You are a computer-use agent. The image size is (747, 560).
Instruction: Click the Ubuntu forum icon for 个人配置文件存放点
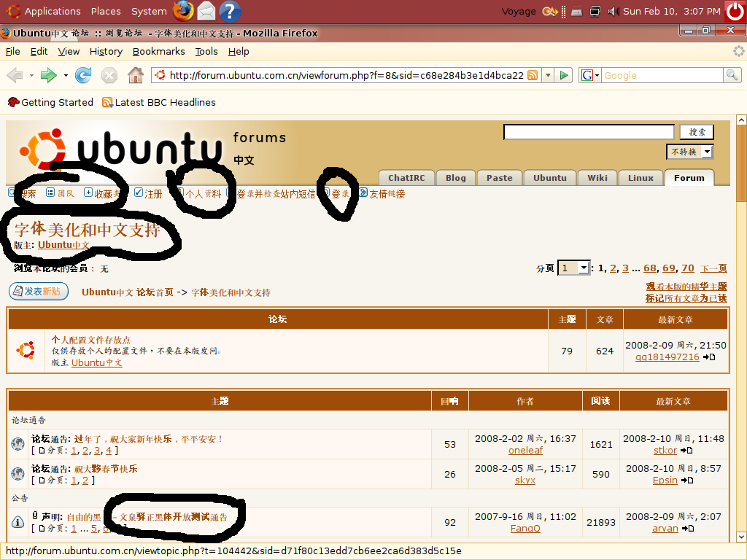pos(26,351)
